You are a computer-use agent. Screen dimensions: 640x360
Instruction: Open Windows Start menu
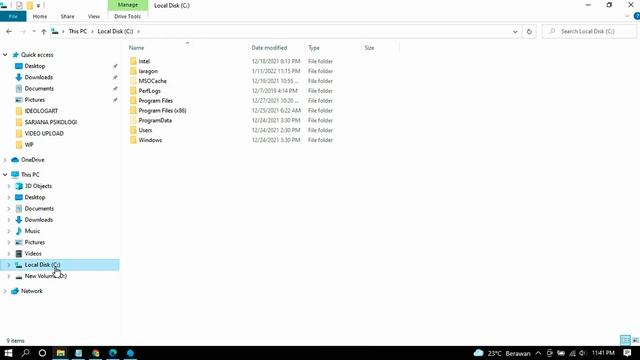click(x=8, y=353)
